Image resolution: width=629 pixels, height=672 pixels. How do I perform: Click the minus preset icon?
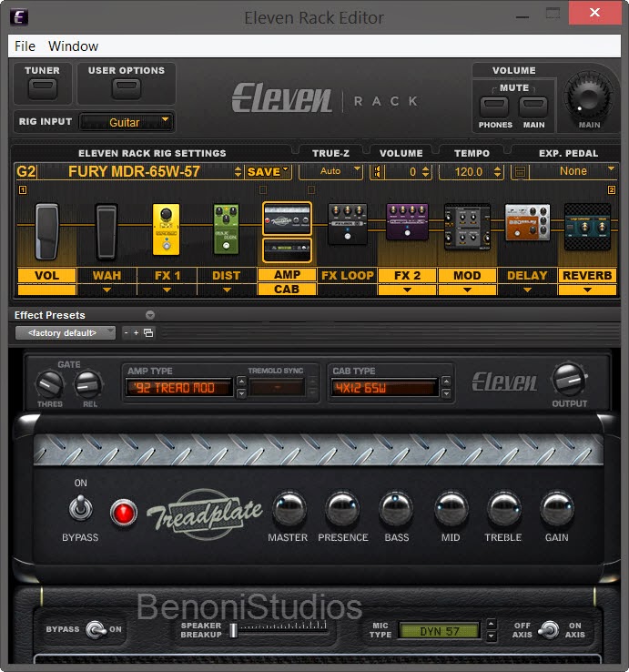click(x=126, y=332)
